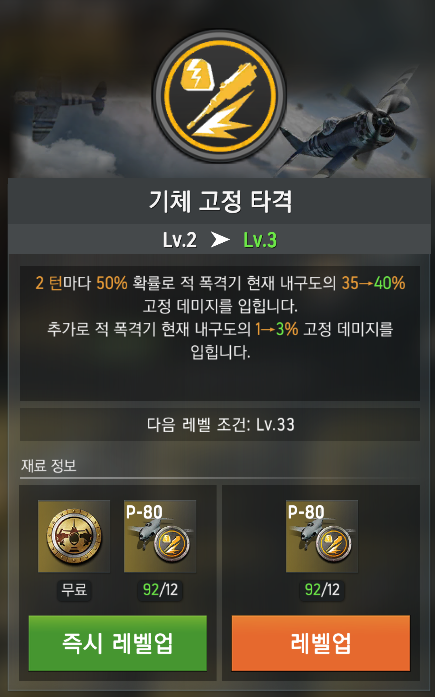Click the white arrow between Lv.2 and Lv.3
This screenshot has width=435, height=697.
tap(220, 240)
